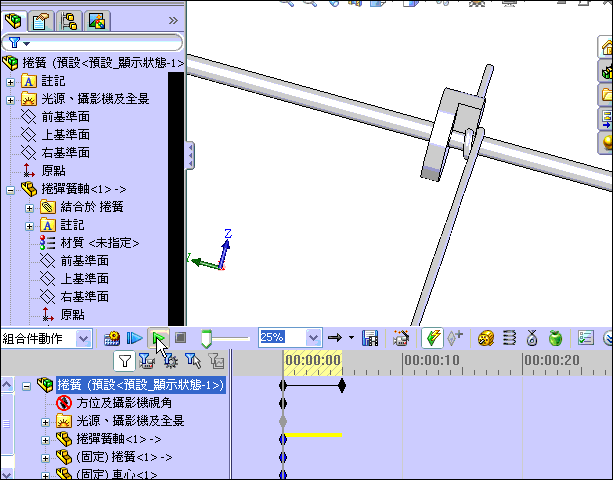Click motion tree scroll up arrow
This screenshot has height=480, width=613.
click(7, 385)
